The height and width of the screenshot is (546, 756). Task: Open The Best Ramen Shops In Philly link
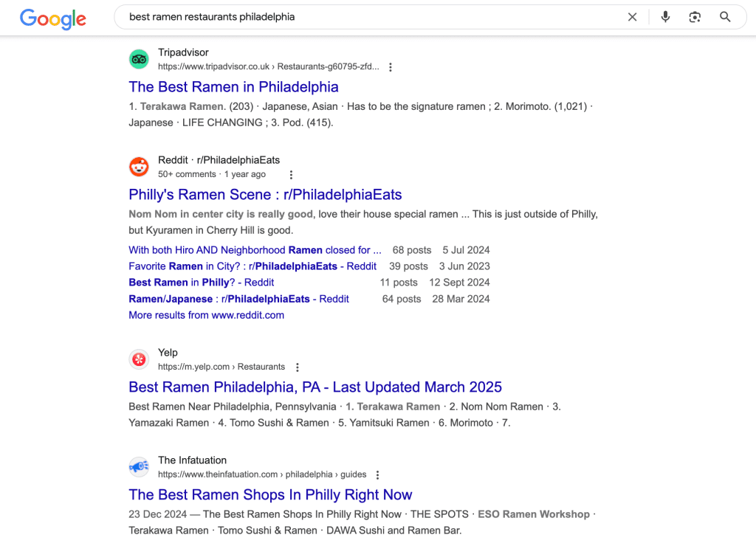pyautogui.click(x=270, y=494)
